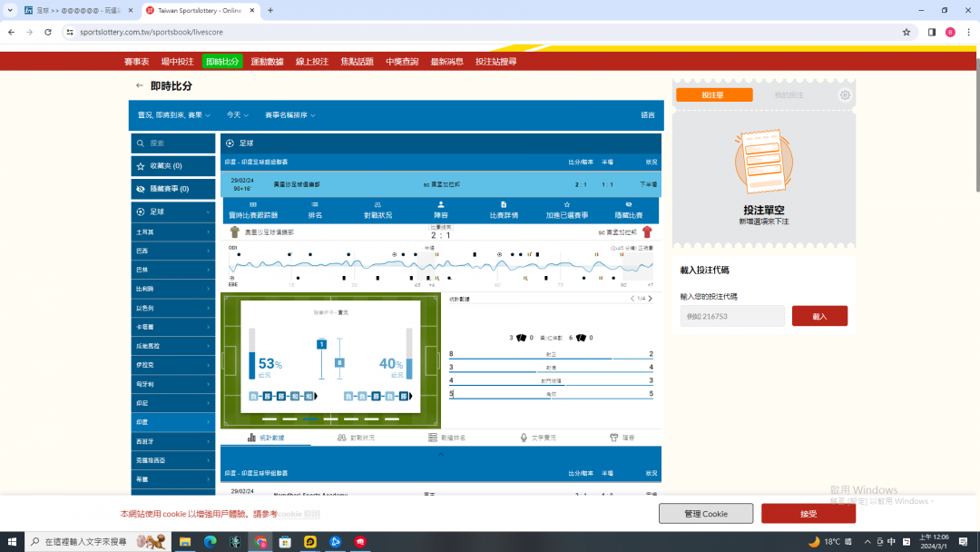Image resolution: width=980 pixels, height=552 pixels.
Task: Reload the page in browser toolbar
Action: (x=47, y=32)
